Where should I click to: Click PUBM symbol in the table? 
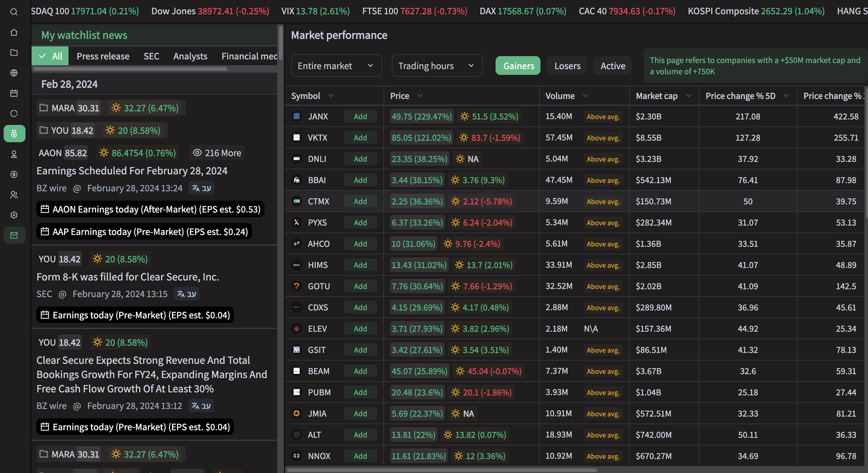click(x=319, y=392)
